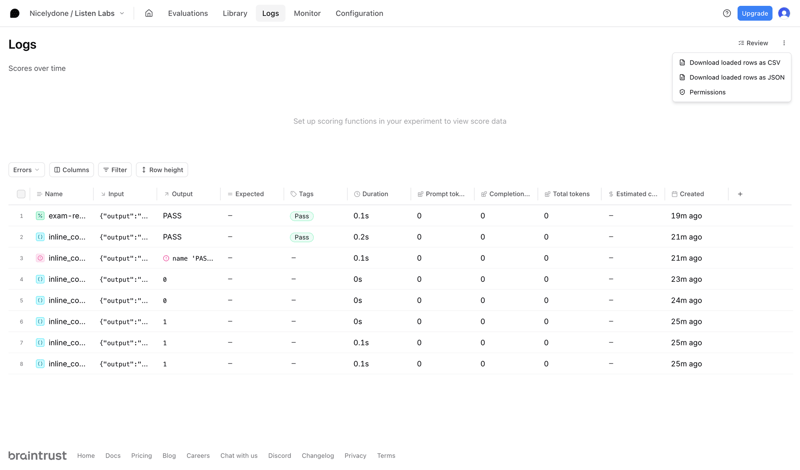Select Permissions from the menu

pos(732,92)
